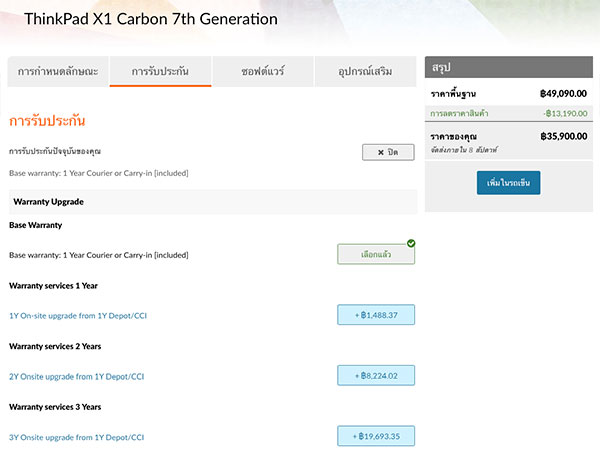Add the 1Y On-site upgrade for ฿1,488.37
The width and height of the screenshot is (600, 458).
(x=376, y=315)
